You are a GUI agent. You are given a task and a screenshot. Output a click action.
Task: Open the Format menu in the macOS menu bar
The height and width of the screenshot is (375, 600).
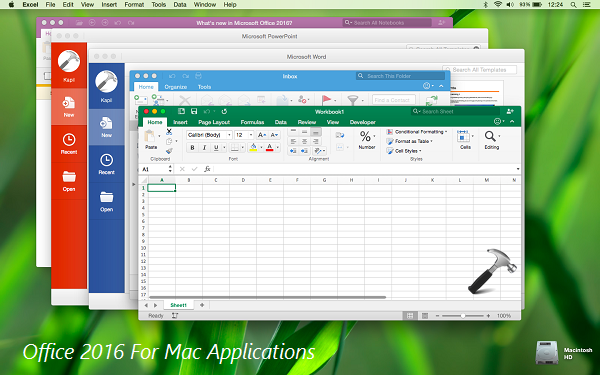pos(134,5)
